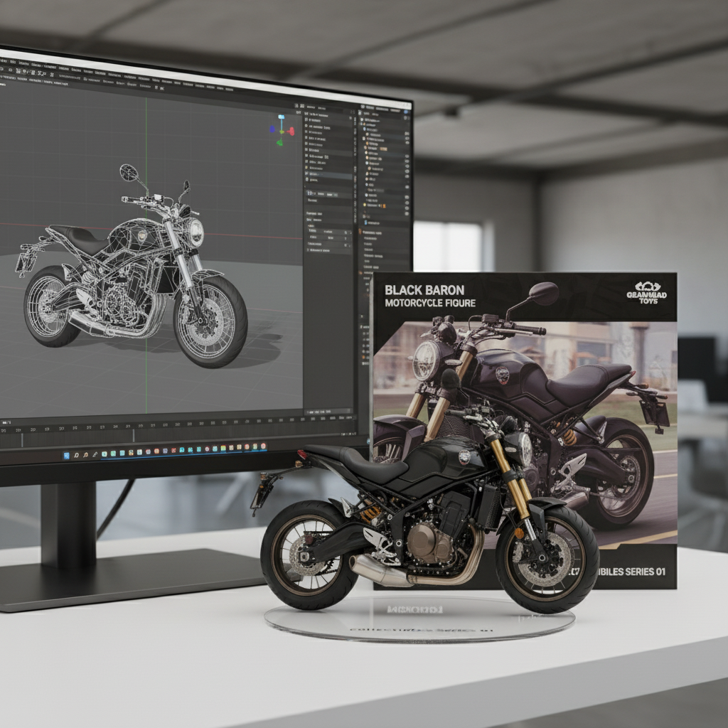Screen dimensions: 728x728
Task: Click the red X axis on navigation gizmo
Action: [290, 131]
